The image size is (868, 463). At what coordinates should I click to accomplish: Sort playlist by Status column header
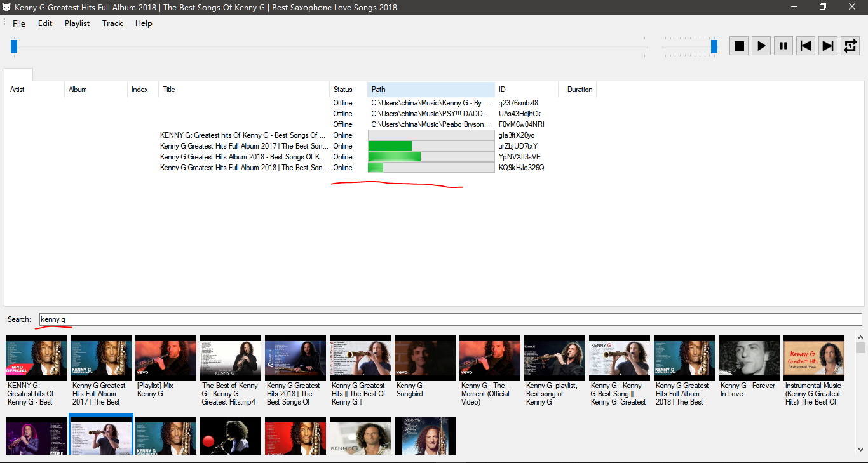pyautogui.click(x=348, y=90)
